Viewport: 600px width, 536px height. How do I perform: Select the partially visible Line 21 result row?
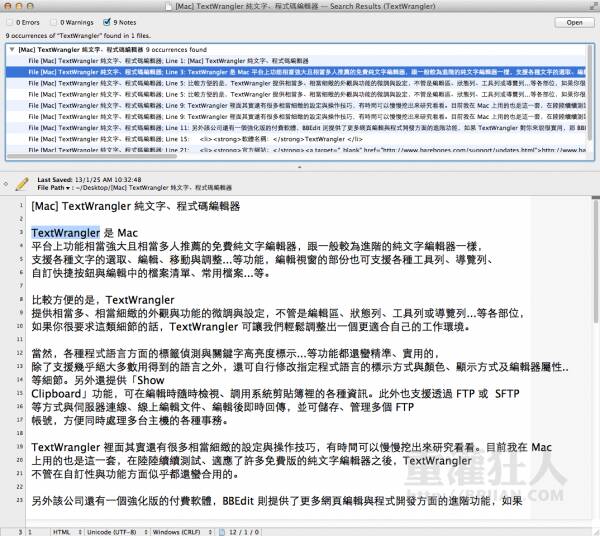(x=296, y=149)
